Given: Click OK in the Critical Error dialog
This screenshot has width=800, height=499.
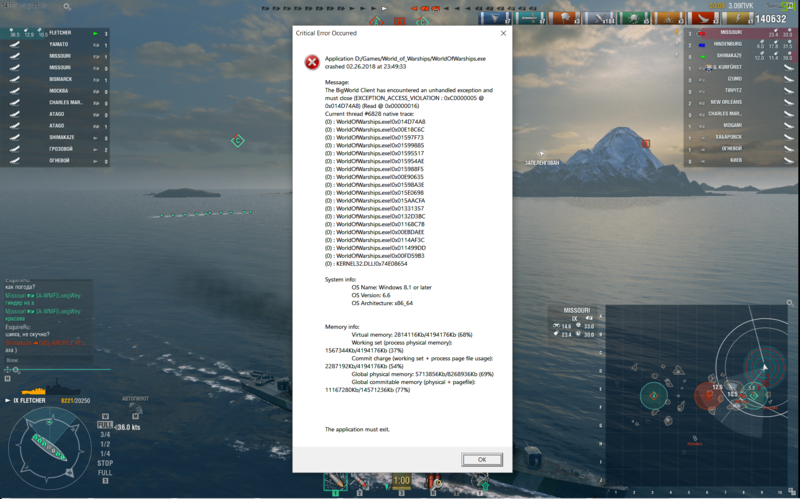Looking at the screenshot, I should [482, 459].
